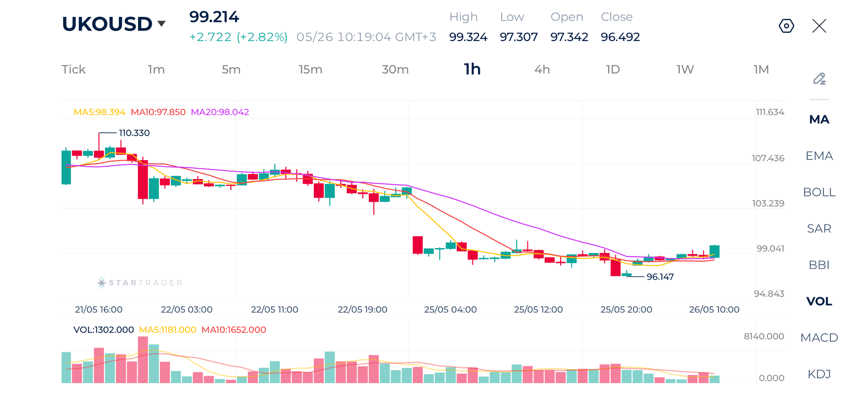Select the 5m timeframe

231,70
